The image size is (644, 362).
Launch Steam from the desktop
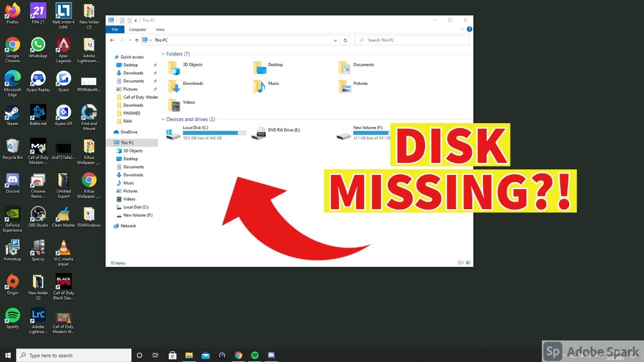(13, 115)
